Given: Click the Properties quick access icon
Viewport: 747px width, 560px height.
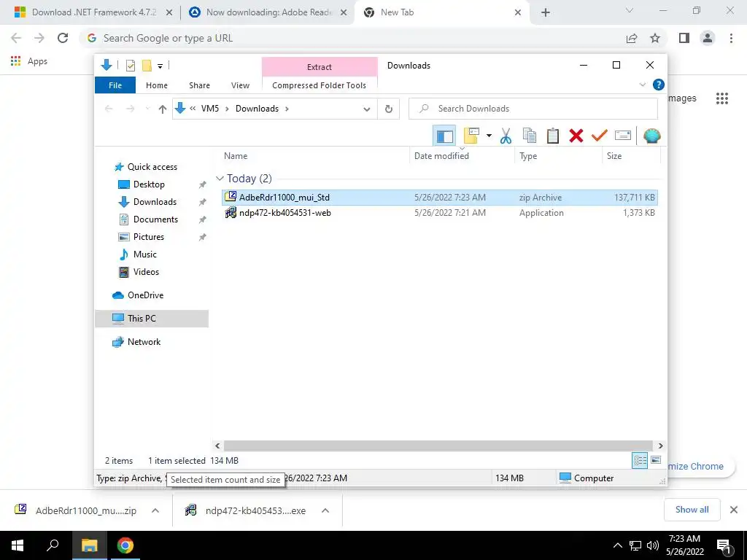Looking at the screenshot, I should point(130,66).
